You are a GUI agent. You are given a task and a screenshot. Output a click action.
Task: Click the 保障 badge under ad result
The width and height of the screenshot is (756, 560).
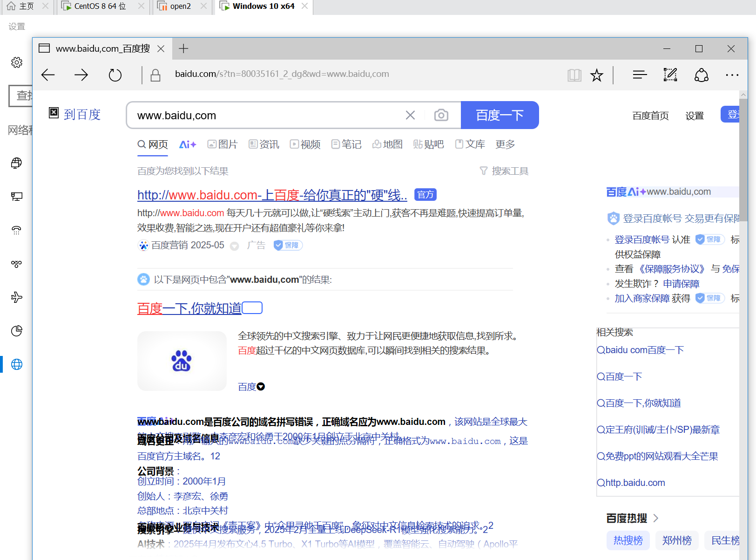[288, 245]
